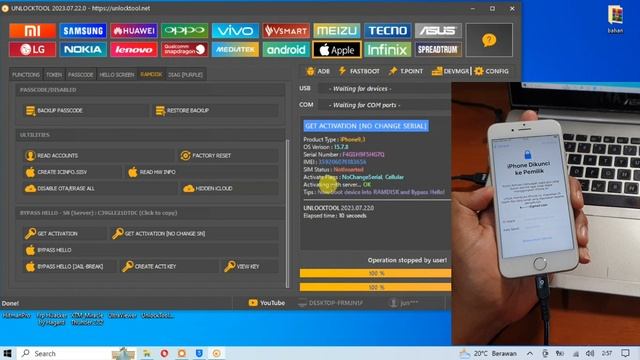Screen dimensions: 640x360
Task: Switch to the Hello Screen tab
Action: point(117,75)
